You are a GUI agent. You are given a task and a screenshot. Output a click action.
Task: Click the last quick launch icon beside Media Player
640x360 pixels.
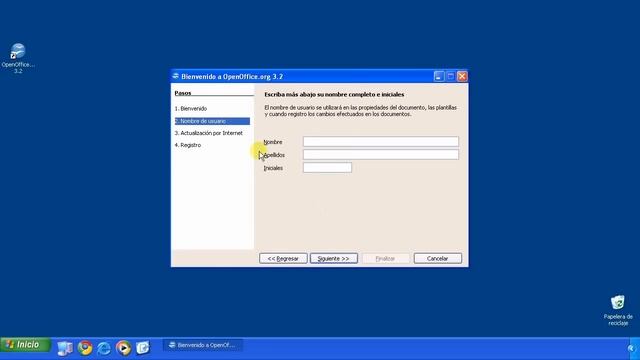(x=142, y=347)
